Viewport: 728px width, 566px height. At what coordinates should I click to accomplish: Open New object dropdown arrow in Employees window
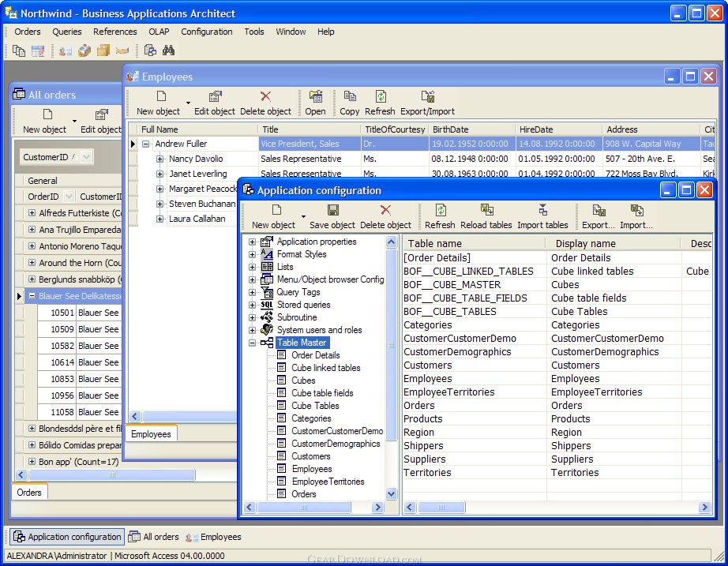(x=188, y=103)
